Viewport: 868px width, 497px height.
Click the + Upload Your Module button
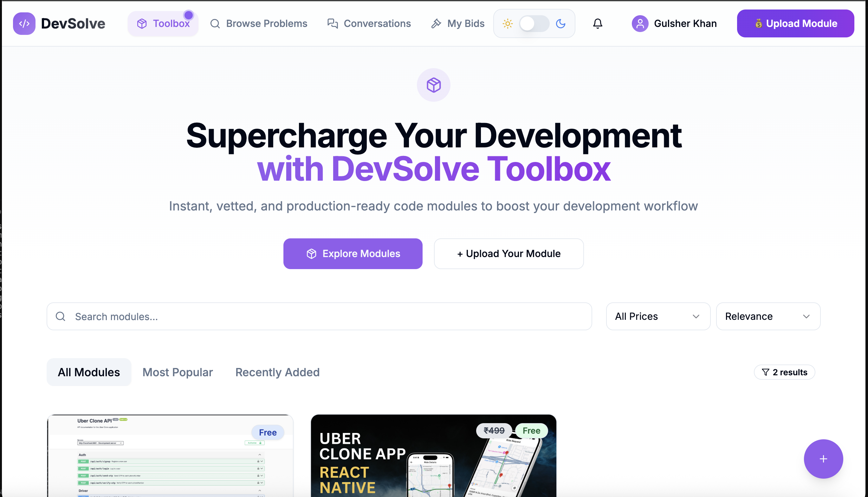[x=508, y=254]
